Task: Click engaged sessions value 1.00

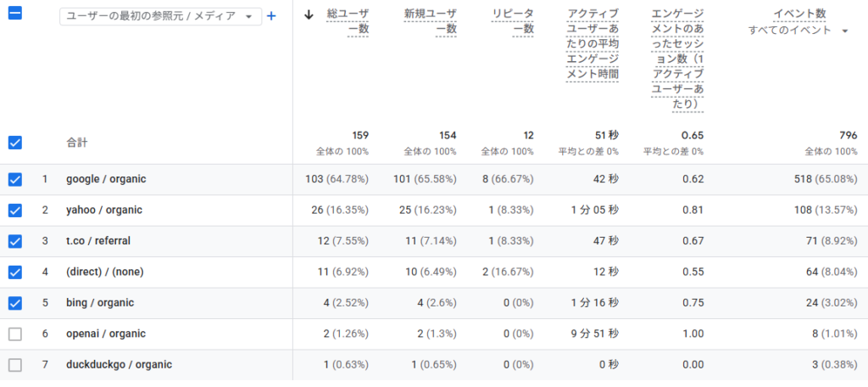Action: pos(693,334)
